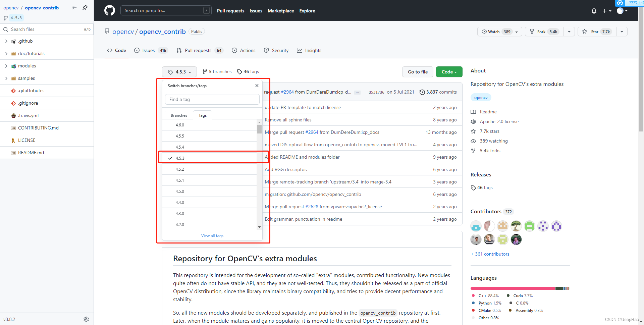Switch to the Security tab
The height and width of the screenshot is (325, 644).
(x=276, y=50)
